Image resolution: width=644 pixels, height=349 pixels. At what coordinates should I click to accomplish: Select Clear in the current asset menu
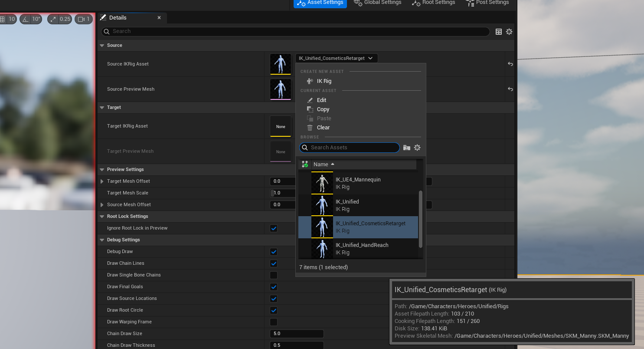[x=323, y=128]
